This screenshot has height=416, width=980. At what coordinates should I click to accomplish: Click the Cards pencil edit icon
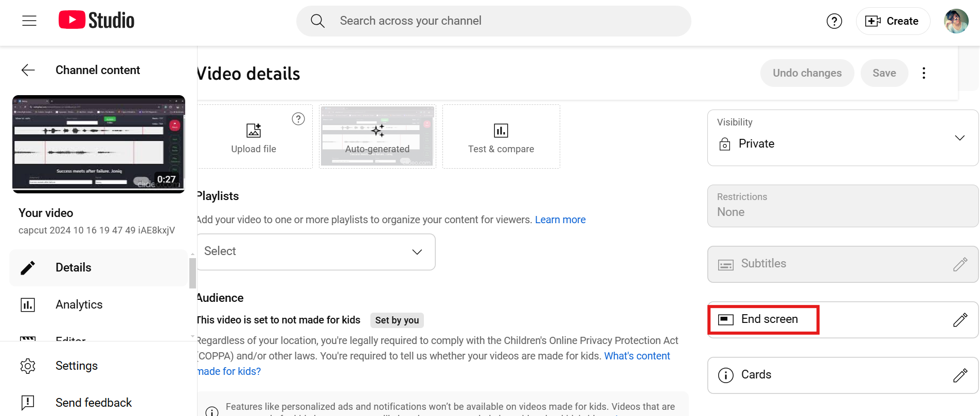[x=960, y=375]
